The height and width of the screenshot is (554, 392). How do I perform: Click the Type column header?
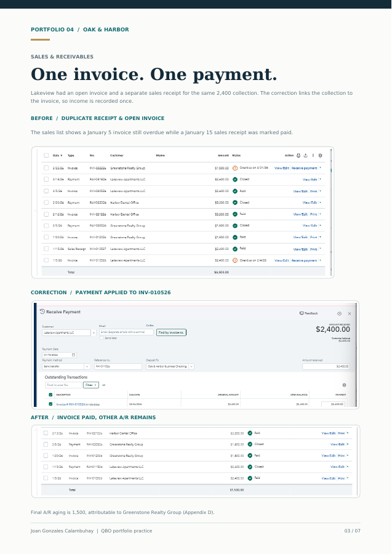click(71, 156)
